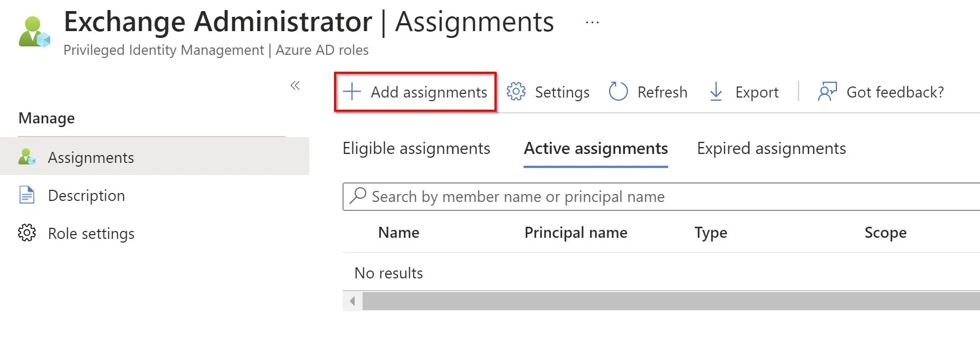Open Settings gear in the toolbar

(x=516, y=92)
